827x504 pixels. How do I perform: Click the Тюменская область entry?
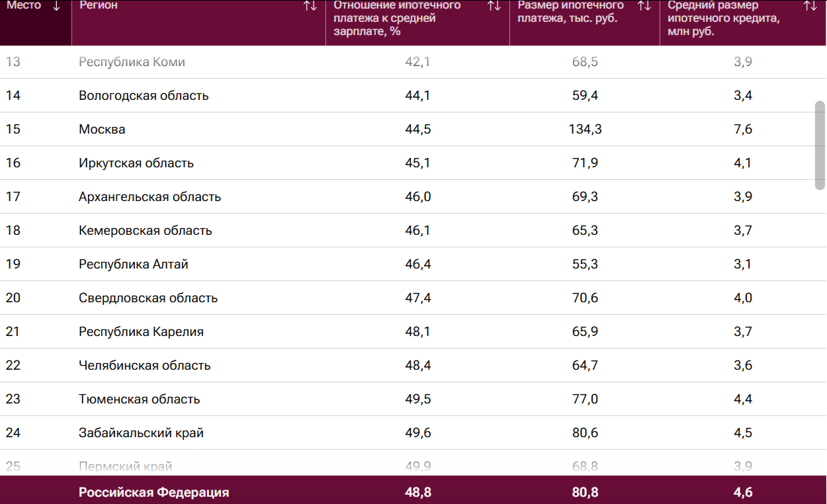(x=139, y=399)
